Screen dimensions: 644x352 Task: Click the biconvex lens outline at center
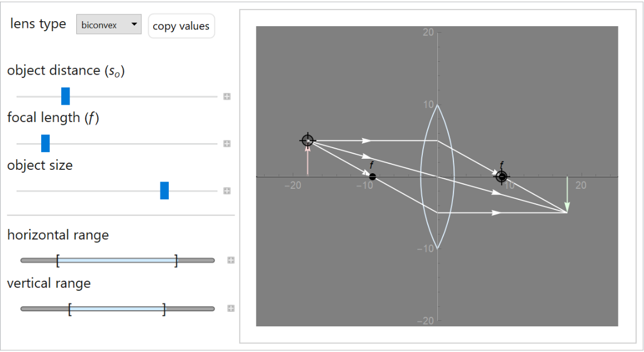[422, 177]
